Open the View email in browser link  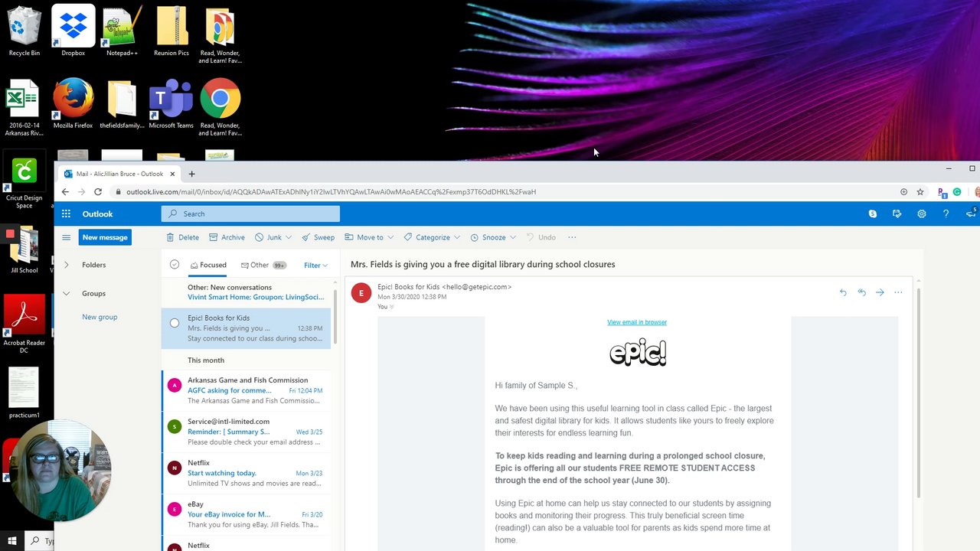click(x=637, y=322)
